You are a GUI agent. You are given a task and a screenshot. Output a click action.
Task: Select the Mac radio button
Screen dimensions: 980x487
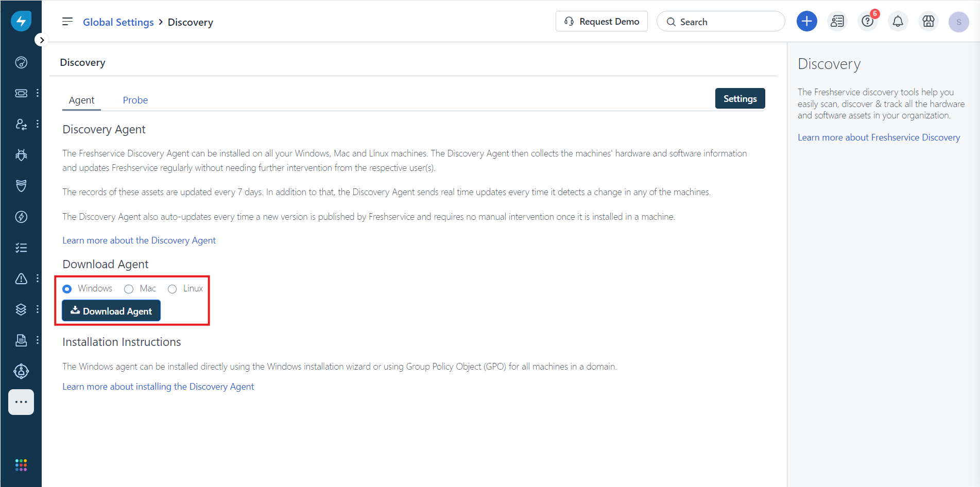tap(129, 289)
